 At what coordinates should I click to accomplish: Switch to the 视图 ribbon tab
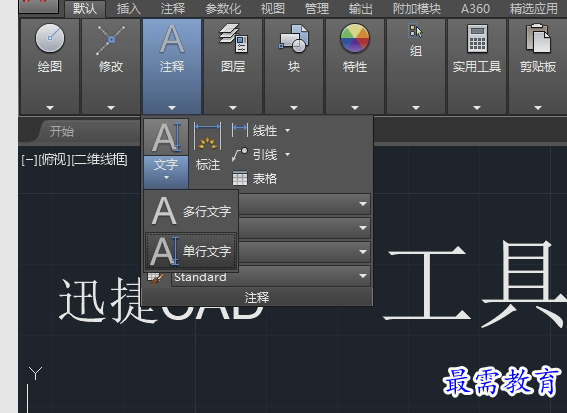click(x=273, y=8)
